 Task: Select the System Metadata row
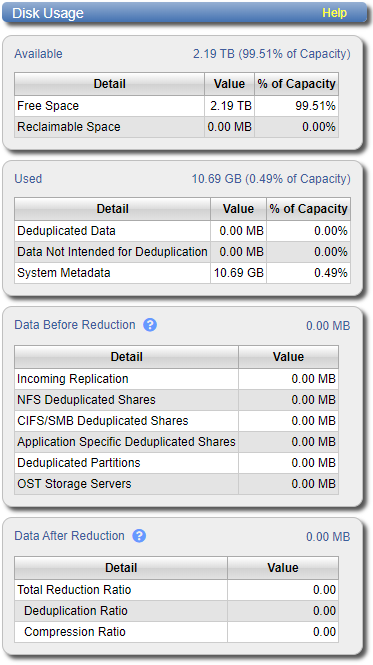click(x=182, y=273)
